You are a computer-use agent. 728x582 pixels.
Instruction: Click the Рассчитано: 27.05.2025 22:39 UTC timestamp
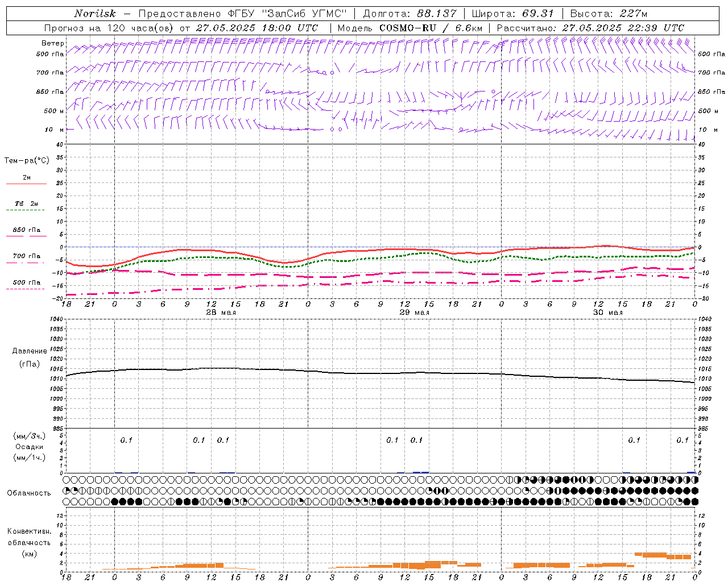point(590,28)
